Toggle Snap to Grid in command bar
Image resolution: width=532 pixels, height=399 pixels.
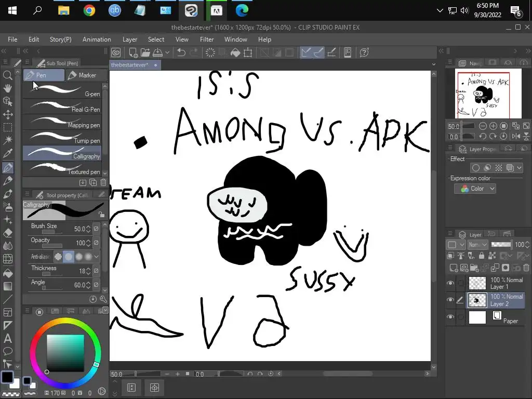[331, 52]
